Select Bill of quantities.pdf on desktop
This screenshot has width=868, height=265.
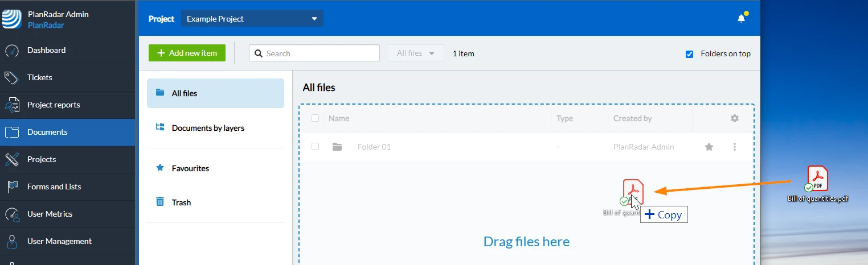click(x=818, y=184)
